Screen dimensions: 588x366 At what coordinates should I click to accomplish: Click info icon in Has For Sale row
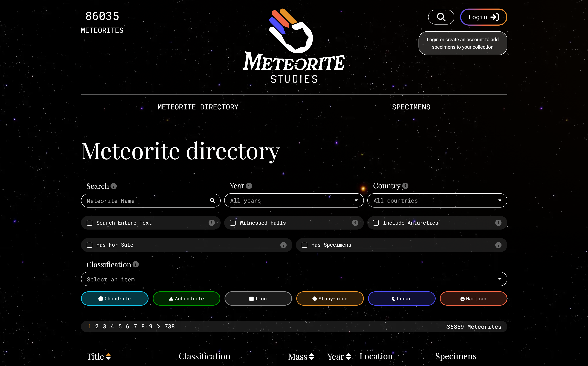point(283,245)
